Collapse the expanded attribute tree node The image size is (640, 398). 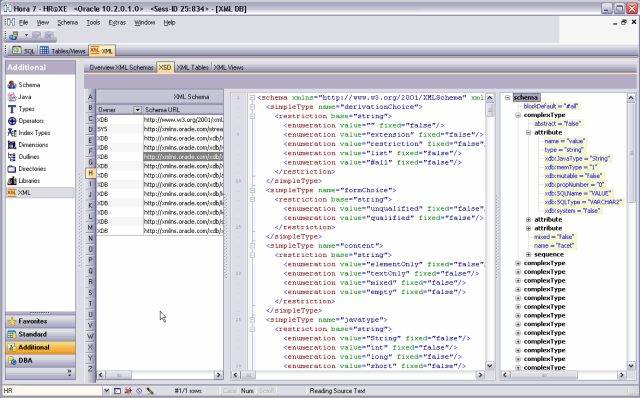[529, 132]
